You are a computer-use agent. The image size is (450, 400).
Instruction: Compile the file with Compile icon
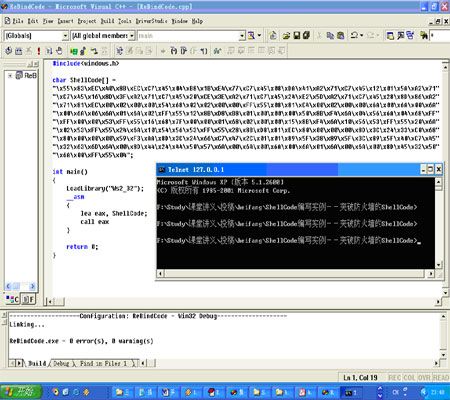[x=8, y=51]
